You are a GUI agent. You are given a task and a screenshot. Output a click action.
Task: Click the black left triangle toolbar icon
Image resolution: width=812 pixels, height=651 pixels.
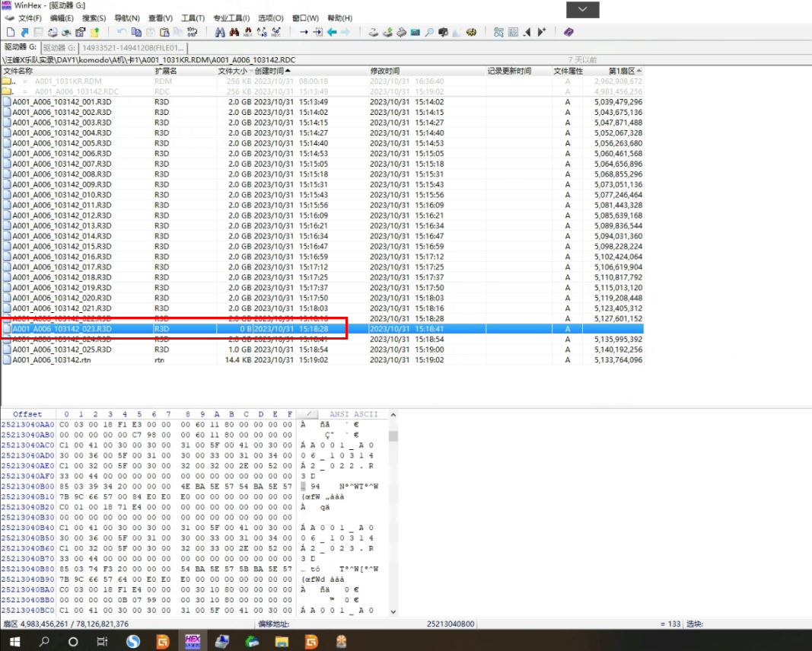click(527, 32)
